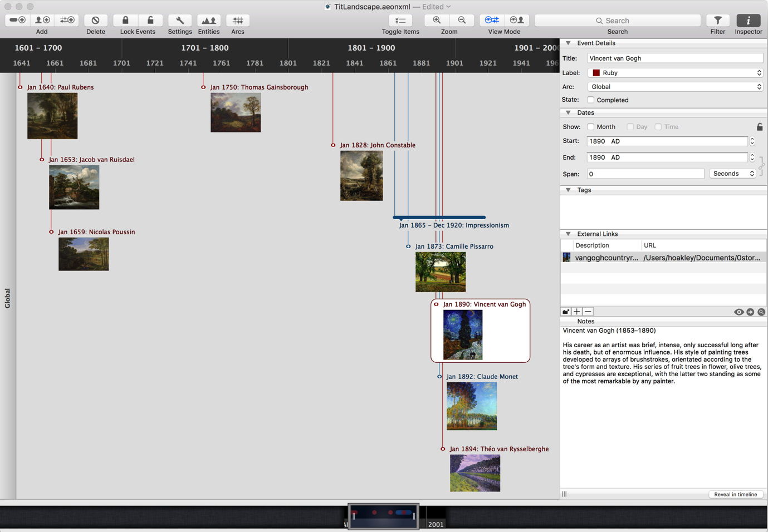Click the plus button to add external link
The image size is (768, 532).
click(x=577, y=312)
